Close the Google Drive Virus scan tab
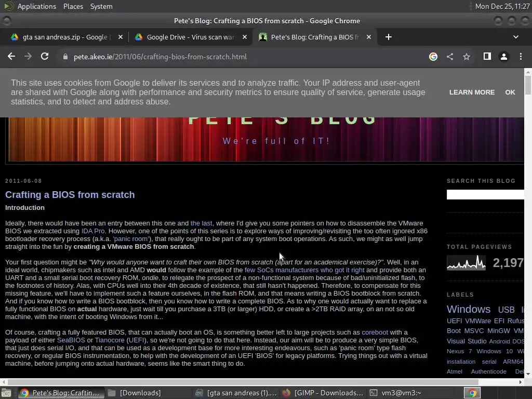Image resolution: width=532 pixels, height=399 pixels. pos(245,37)
